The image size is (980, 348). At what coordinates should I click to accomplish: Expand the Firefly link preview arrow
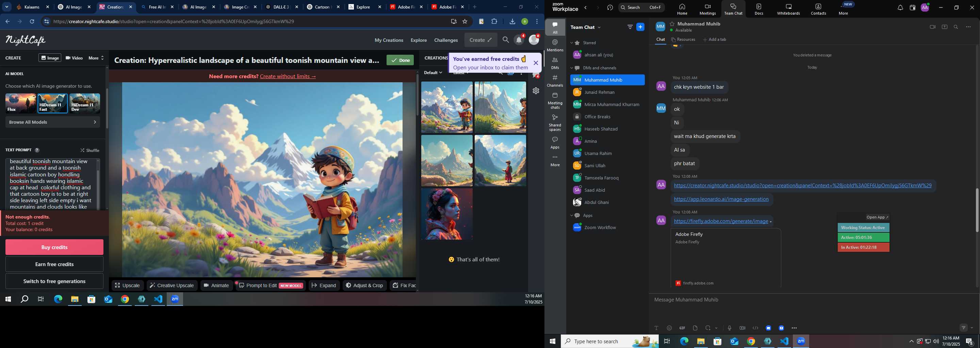coord(771,222)
